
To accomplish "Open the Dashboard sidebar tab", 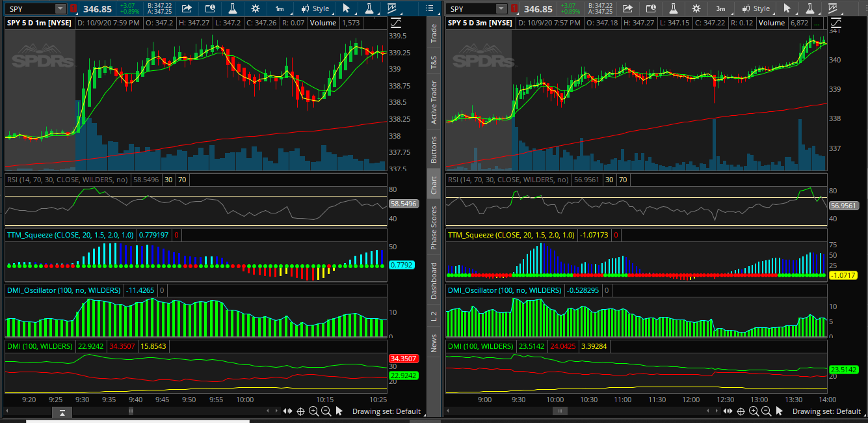I will (434, 280).
